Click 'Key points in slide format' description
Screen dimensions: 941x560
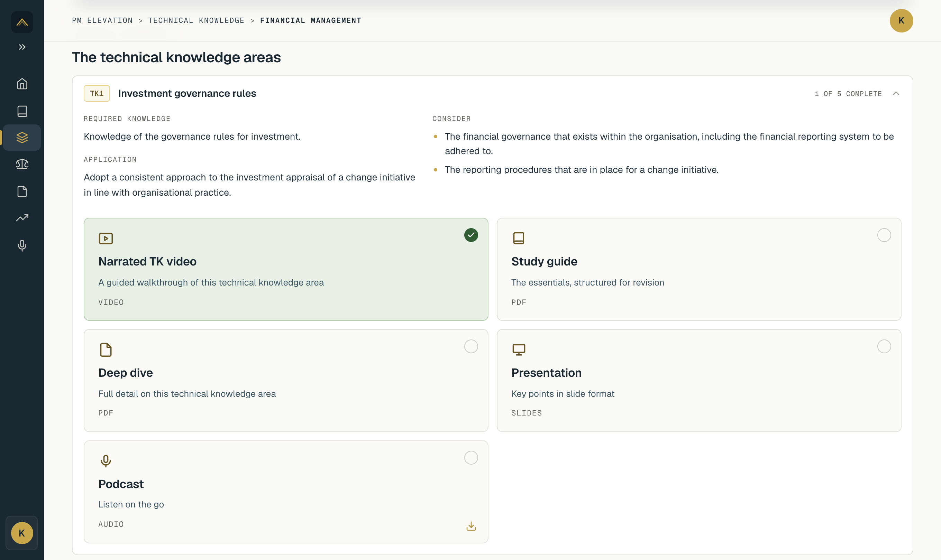point(563,394)
